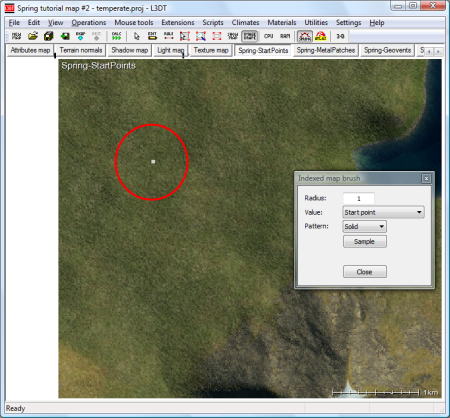Click the zoom-out box icon on the toolbar
The image size is (450, 418).
tap(201, 36)
